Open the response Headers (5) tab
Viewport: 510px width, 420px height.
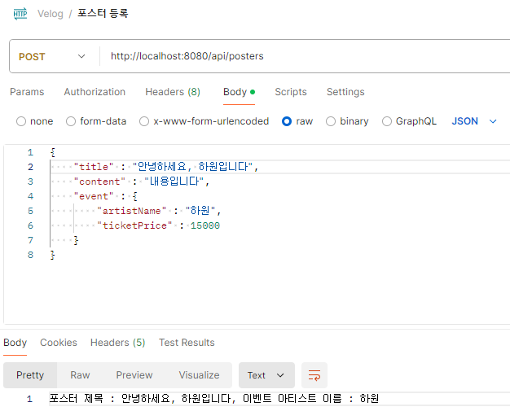[118, 343]
